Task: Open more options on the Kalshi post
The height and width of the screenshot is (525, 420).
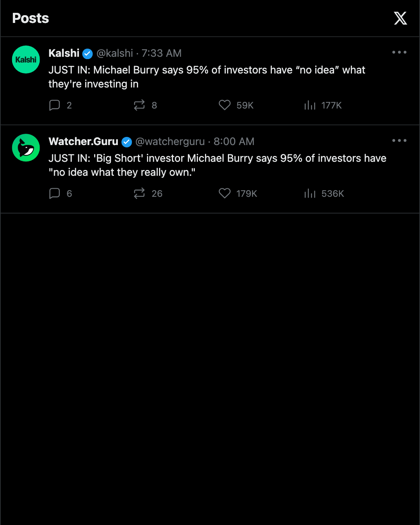Action: pyautogui.click(x=399, y=52)
